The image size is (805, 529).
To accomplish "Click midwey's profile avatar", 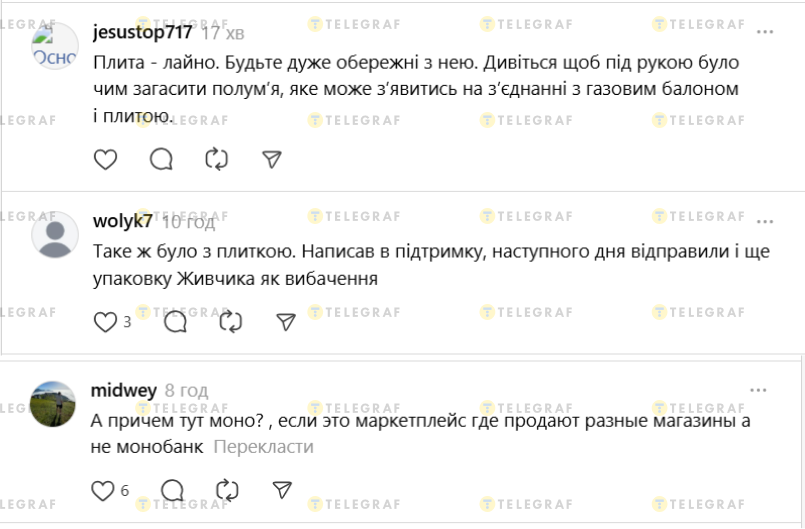I will pyautogui.click(x=55, y=404).
